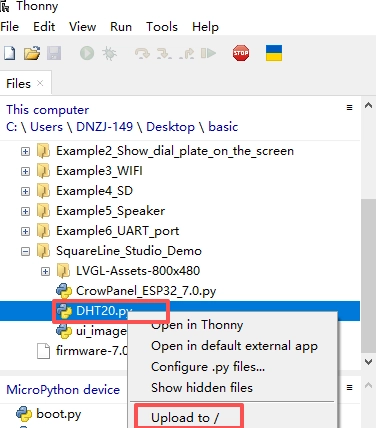Click the This computer heading

(x=48, y=110)
